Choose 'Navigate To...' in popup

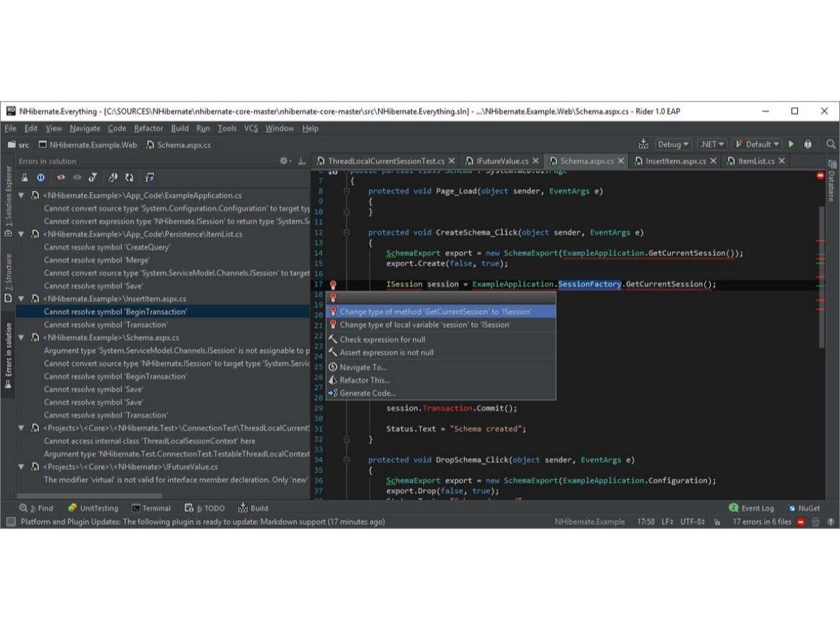tap(441, 367)
